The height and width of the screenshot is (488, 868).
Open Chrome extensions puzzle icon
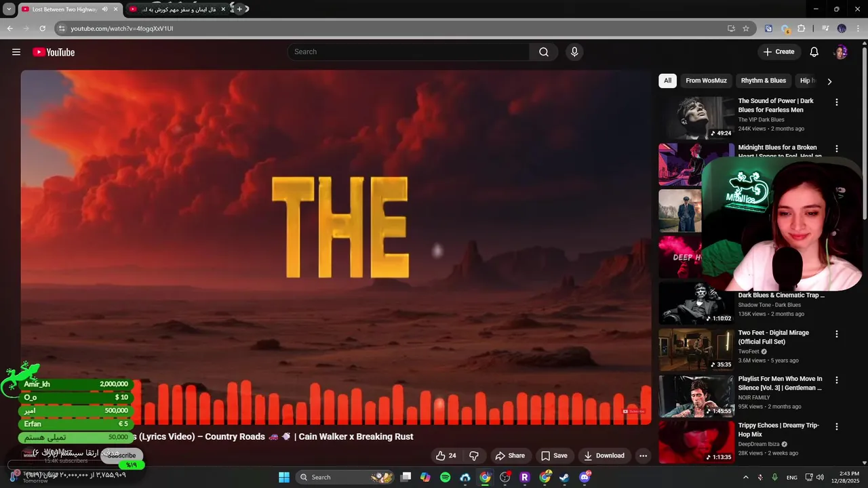click(x=801, y=28)
